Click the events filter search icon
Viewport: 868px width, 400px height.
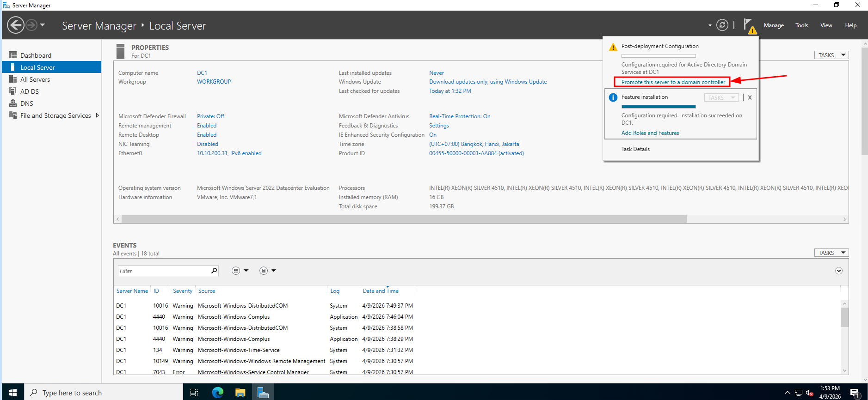coord(214,271)
